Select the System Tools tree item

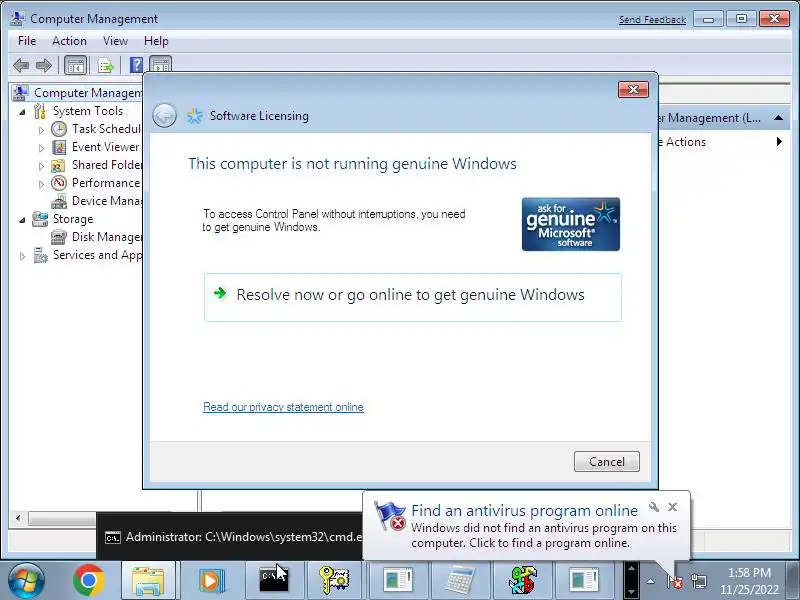[x=87, y=111]
